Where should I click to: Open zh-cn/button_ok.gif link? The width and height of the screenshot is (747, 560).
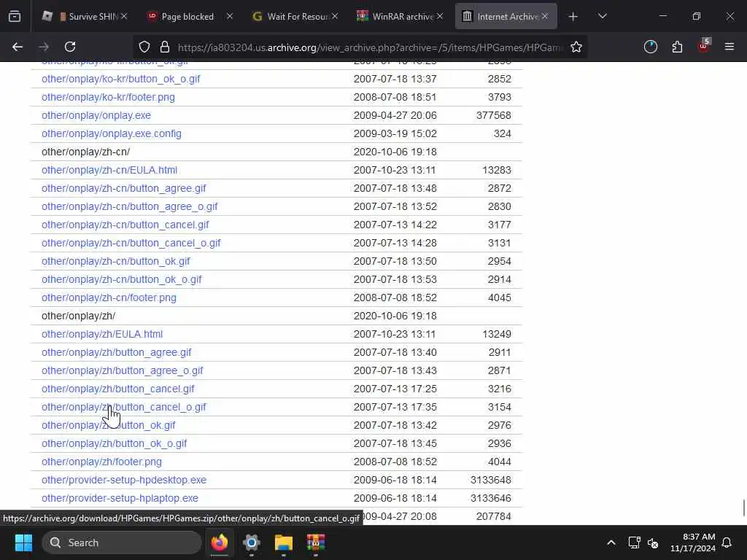pyautogui.click(x=116, y=262)
